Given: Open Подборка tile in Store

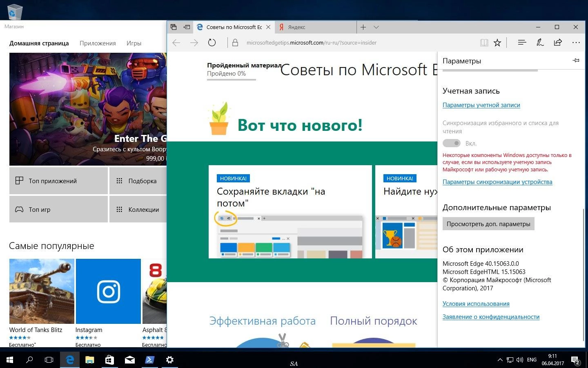Looking at the screenshot, I should [138, 181].
